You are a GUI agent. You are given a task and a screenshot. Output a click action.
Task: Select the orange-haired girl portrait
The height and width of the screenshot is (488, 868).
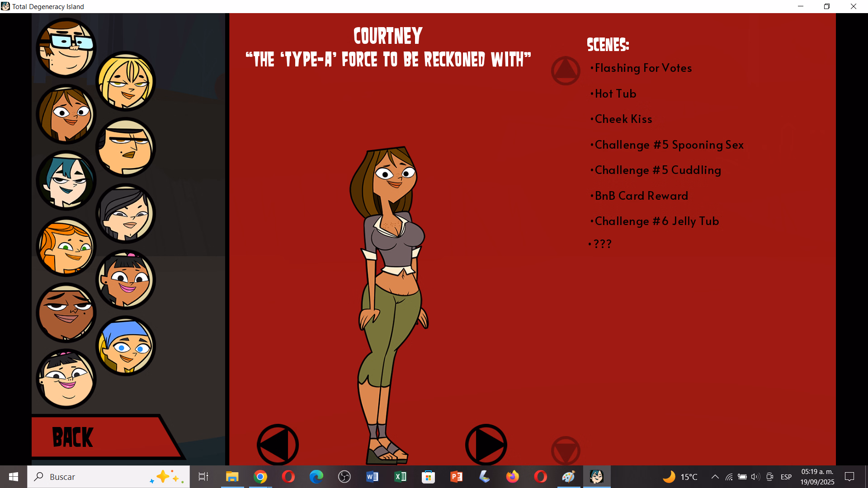tap(66, 247)
